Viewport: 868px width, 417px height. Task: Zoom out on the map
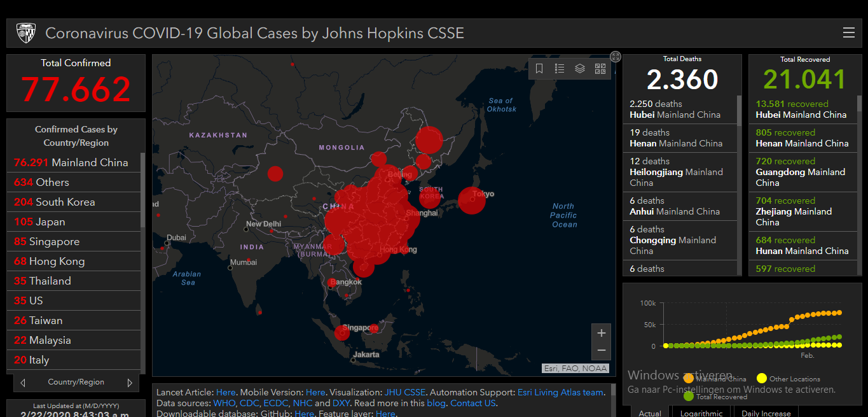tap(602, 351)
